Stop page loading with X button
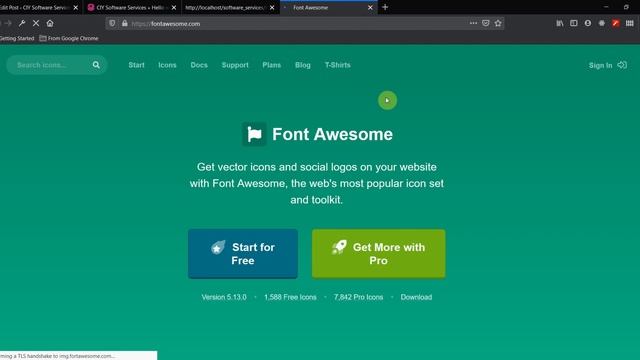The width and height of the screenshot is (640, 360). click(x=36, y=23)
